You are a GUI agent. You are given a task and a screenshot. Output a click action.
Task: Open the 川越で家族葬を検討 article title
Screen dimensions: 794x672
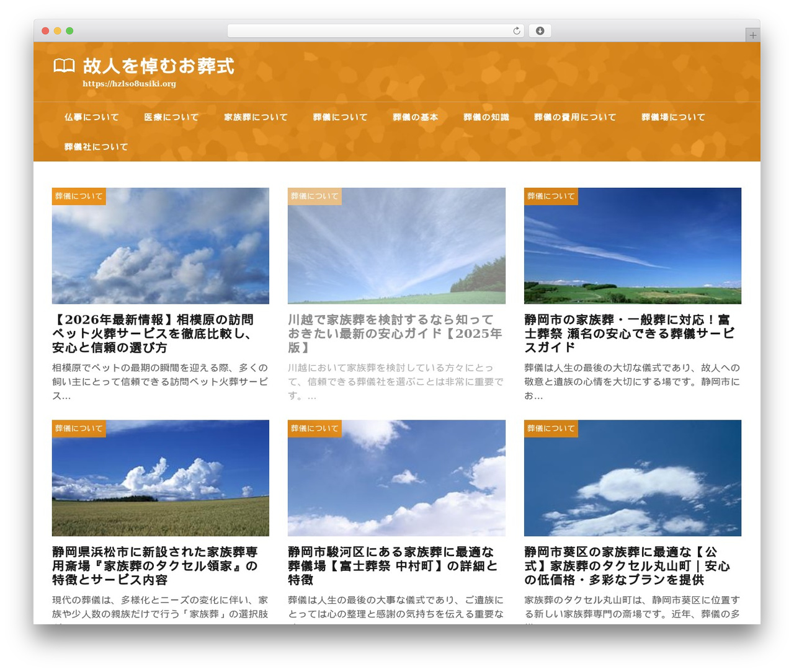coord(396,334)
